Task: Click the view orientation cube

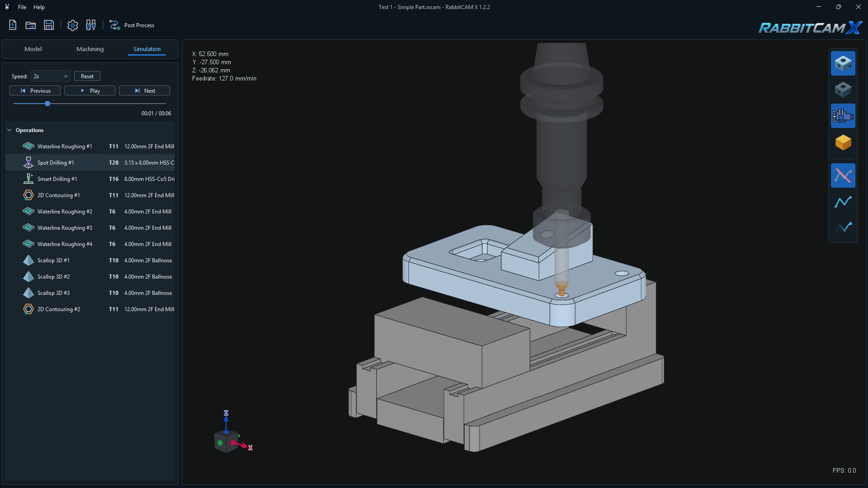Action: point(226,441)
